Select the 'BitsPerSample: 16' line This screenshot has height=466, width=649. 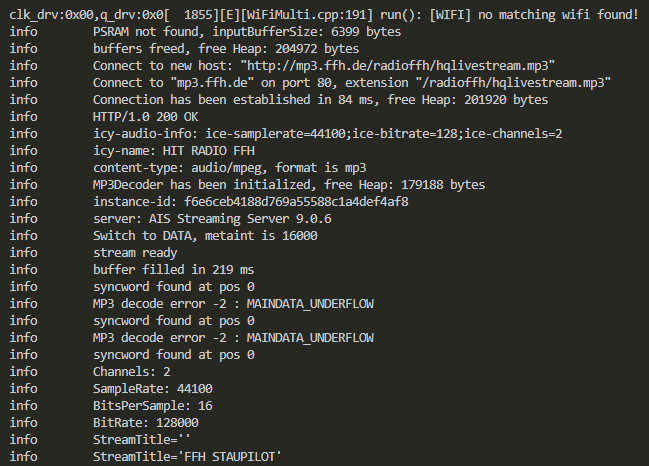point(152,406)
